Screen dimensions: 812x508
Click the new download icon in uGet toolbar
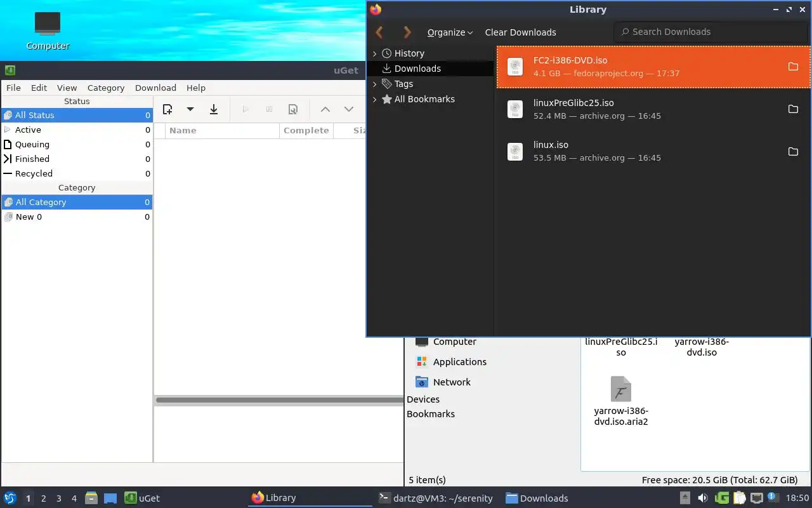(167, 109)
